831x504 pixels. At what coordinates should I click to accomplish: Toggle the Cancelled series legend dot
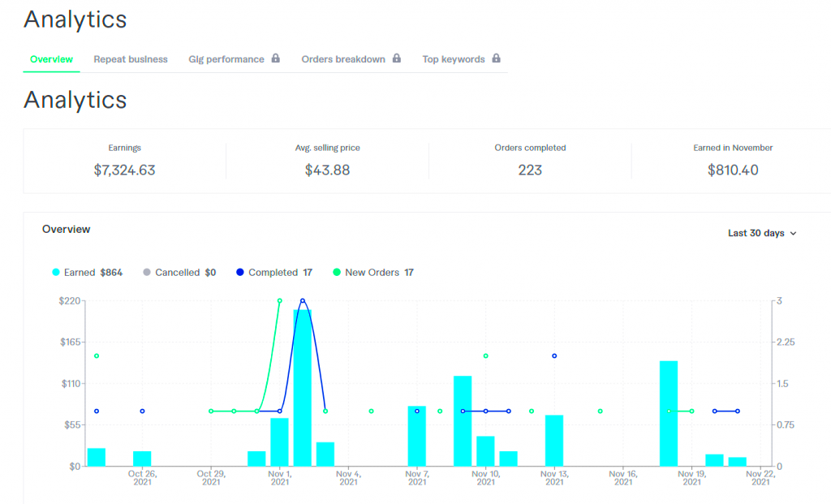(147, 273)
